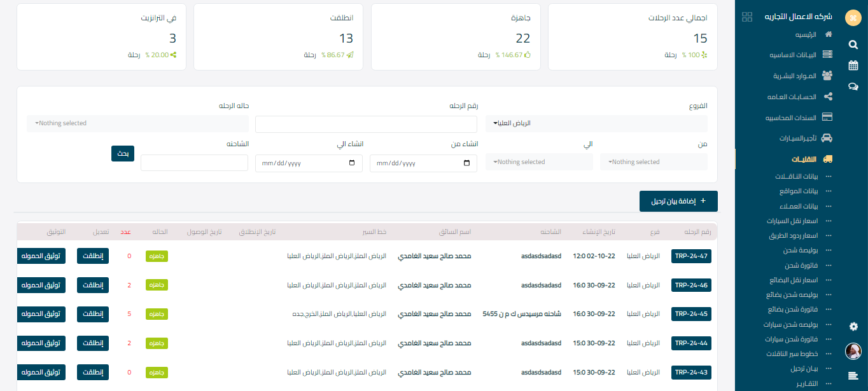Viewport: 868px width, 391px height.
Task: Open the calendar icon in the sidebar
Action: (853, 65)
